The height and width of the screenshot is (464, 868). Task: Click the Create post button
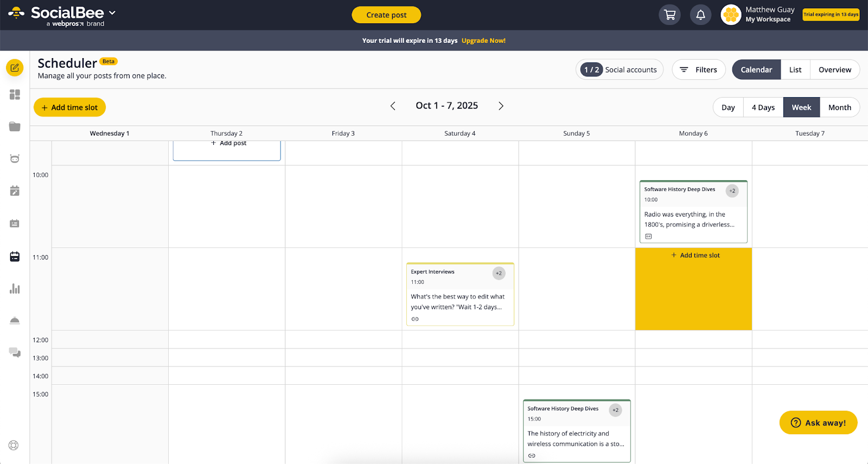pos(386,15)
